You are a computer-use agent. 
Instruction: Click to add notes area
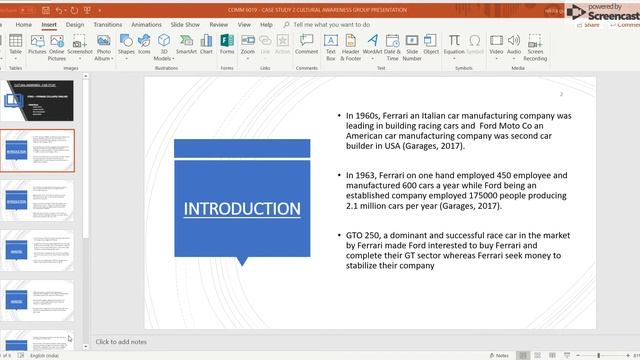(121, 342)
